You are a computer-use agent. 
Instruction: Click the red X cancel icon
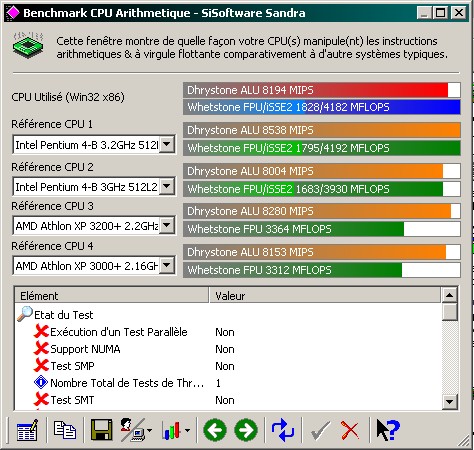350,430
